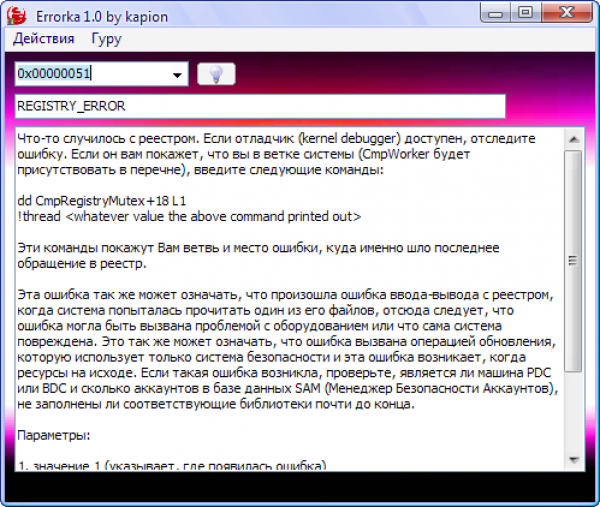Click the 'Параметры:' heading text
600x507 pixels.
(x=54, y=435)
